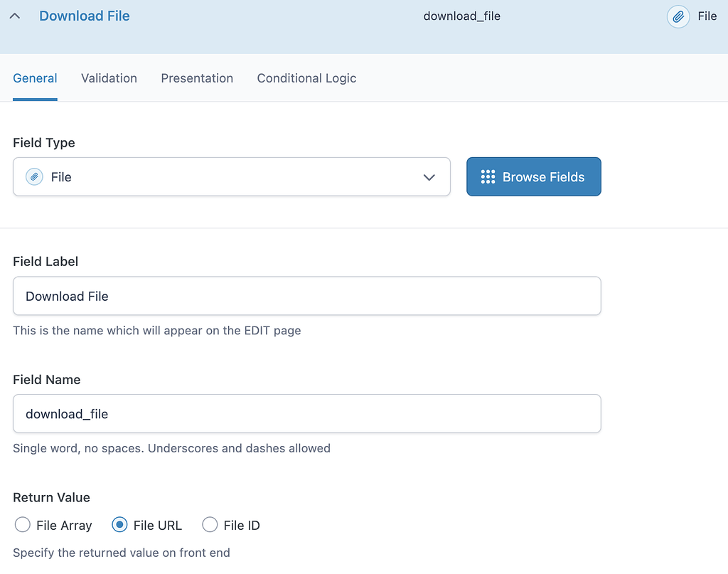Click inside the Field Name input
The height and width of the screenshot is (574, 728).
pyautogui.click(x=307, y=413)
